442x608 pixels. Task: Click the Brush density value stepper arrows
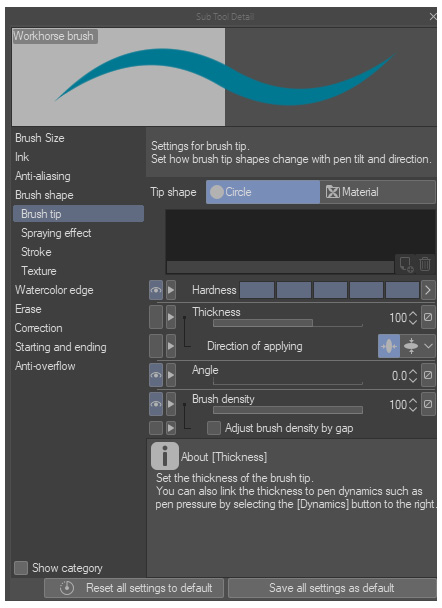pos(413,404)
